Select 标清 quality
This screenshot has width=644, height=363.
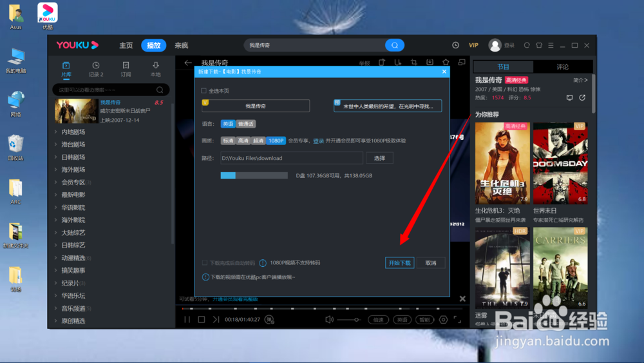228,141
